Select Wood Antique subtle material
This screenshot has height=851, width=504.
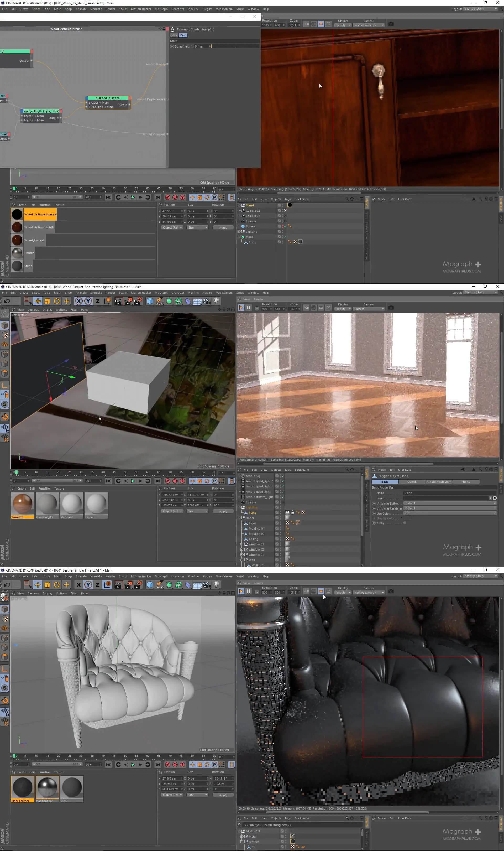pyautogui.click(x=39, y=227)
